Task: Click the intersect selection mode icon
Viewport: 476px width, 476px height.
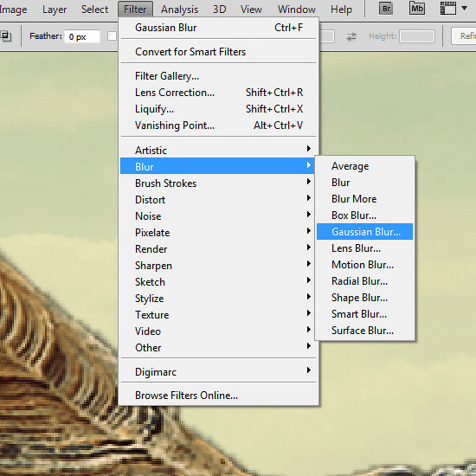Action: pyautogui.click(x=6, y=36)
